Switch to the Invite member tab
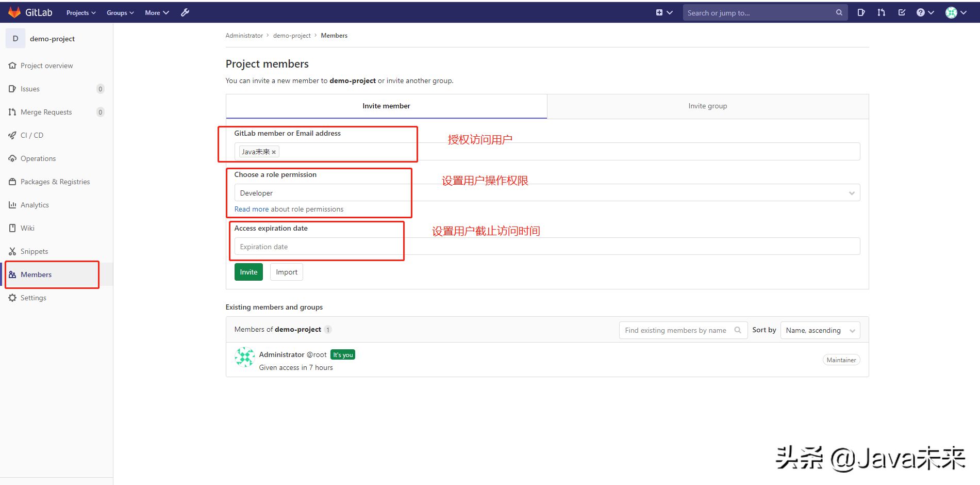Screen dimensions: 980x485 point(386,106)
